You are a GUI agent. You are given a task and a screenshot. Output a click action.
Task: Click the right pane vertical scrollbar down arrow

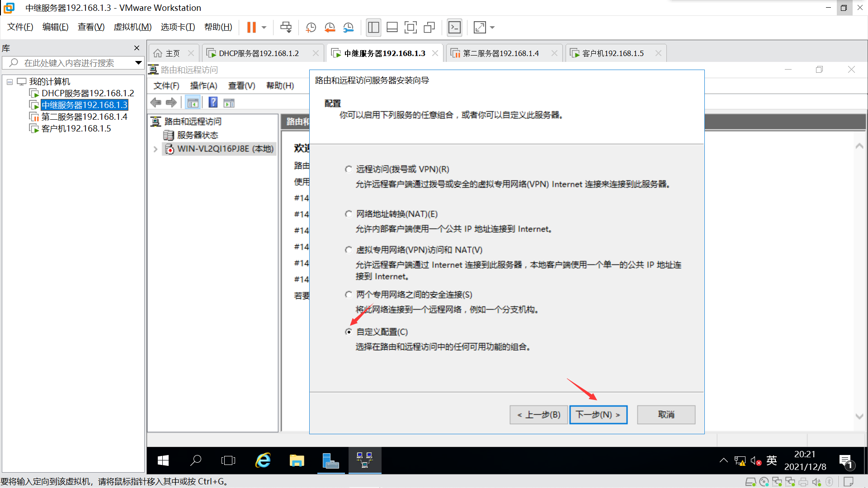coord(859,416)
